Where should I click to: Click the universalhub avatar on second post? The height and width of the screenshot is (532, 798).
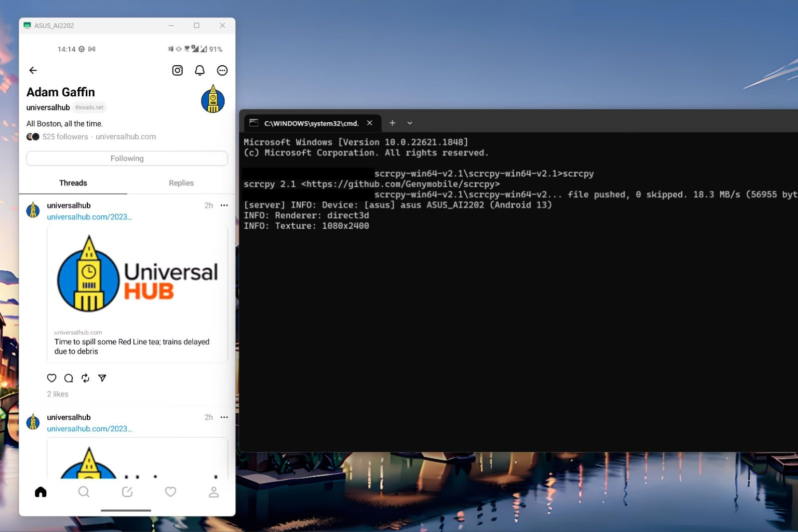(x=33, y=422)
